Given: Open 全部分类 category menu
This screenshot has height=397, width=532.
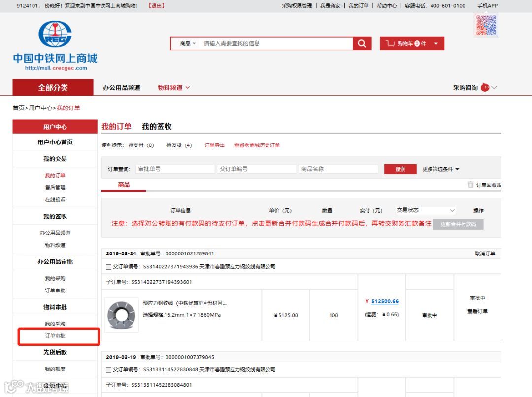Looking at the screenshot, I should tap(53, 88).
